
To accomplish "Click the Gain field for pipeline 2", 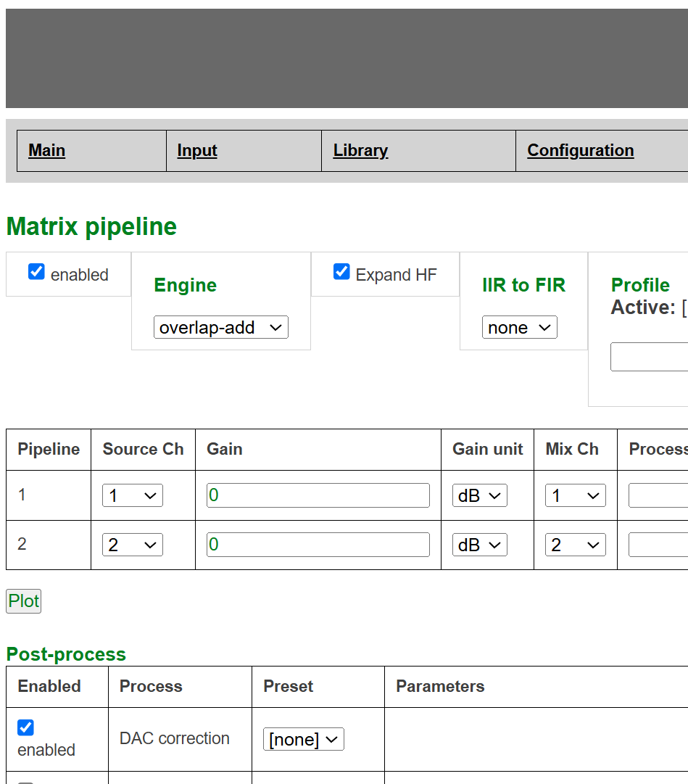I will [x=318, y=545].
